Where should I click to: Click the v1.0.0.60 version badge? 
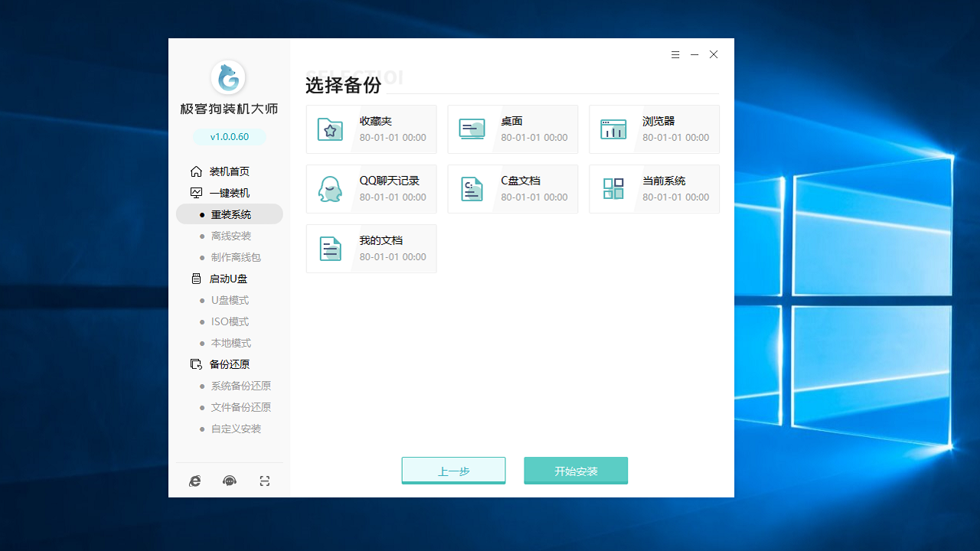(229, 135)
